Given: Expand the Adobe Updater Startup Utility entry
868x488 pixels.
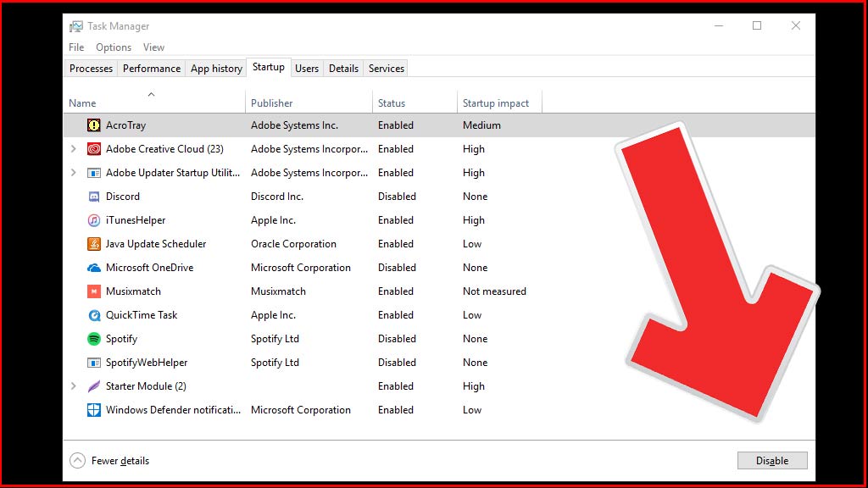Looking at the screenshot, I should coord(74,172).
